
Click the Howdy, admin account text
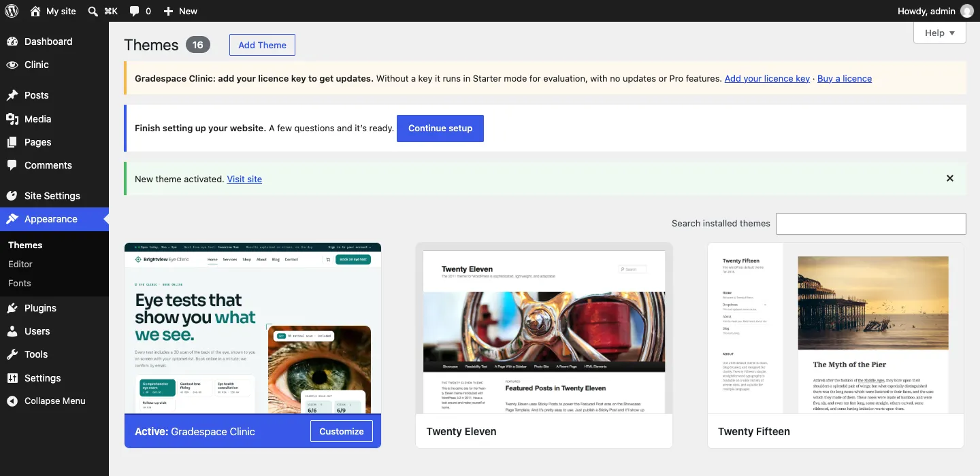click(926, 11)
